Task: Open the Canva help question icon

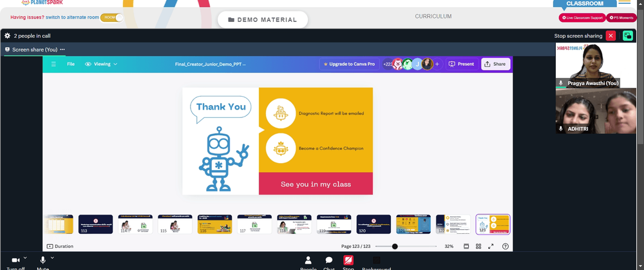Action: click(506, 246)
